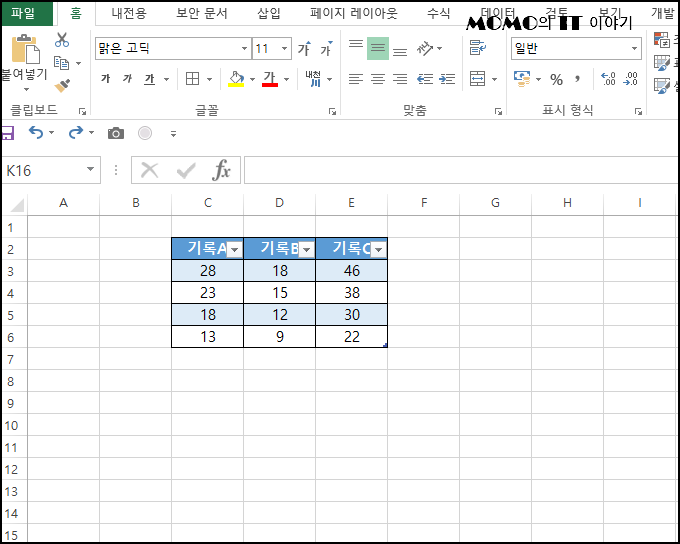Apply comma style
The width and height of the screenshot is (680, 544).
tap(577, 79)
